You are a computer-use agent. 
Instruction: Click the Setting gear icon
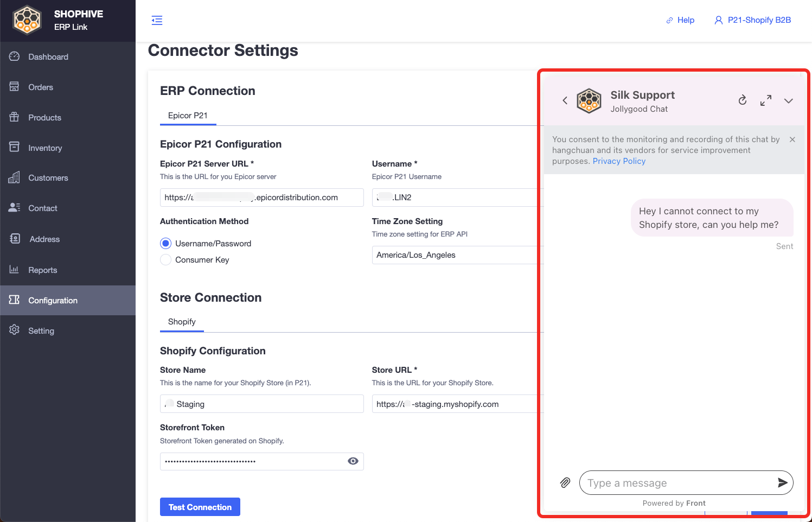click(15, 330)
